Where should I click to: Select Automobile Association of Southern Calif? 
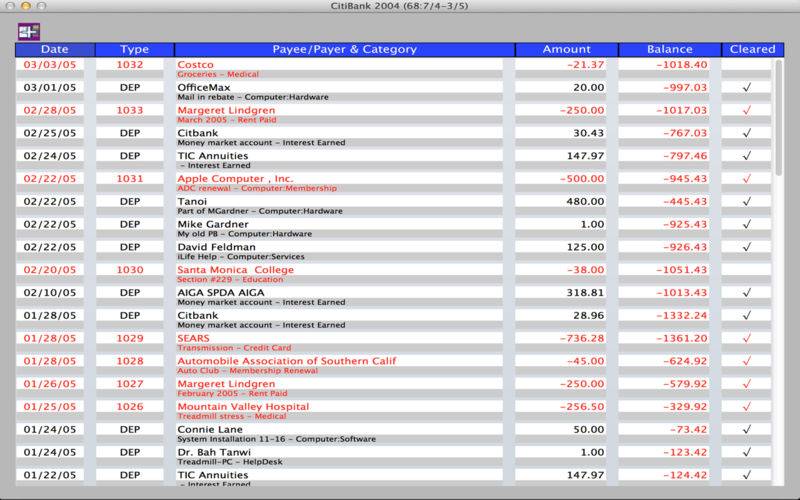click(287, 361)
